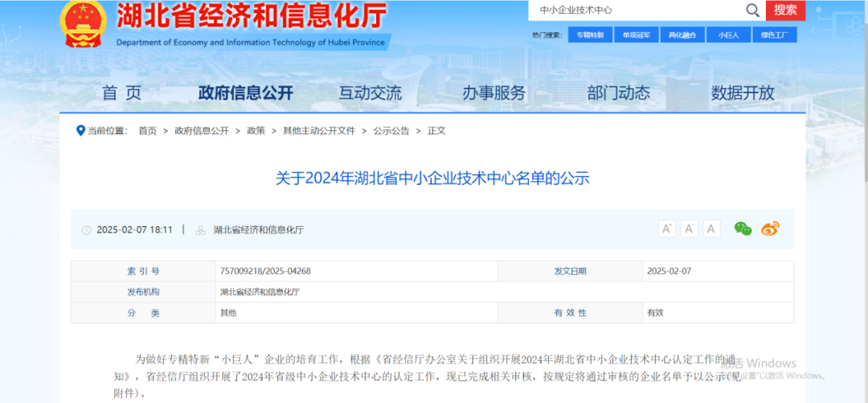Image resolution: width=868 pixels, height=403 pixels.
Task: Click the 公示公告 breadcrumb link
Action: coord(391,130)
